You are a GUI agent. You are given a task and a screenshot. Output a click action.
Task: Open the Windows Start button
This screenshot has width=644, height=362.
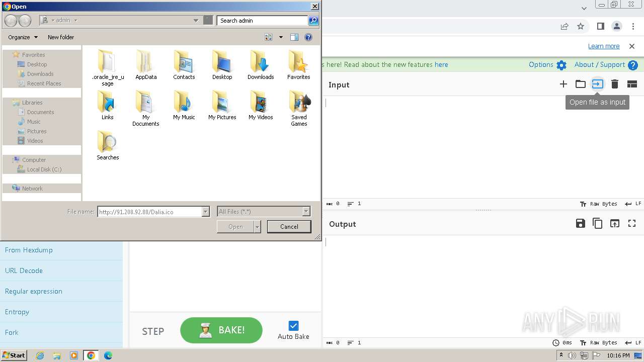pos(14,355)
